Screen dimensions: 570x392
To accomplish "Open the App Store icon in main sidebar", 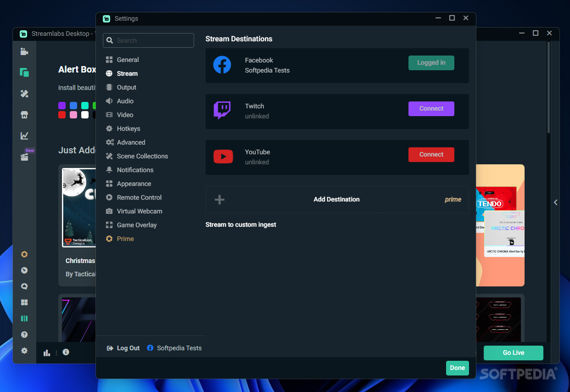I will point(24,115).
